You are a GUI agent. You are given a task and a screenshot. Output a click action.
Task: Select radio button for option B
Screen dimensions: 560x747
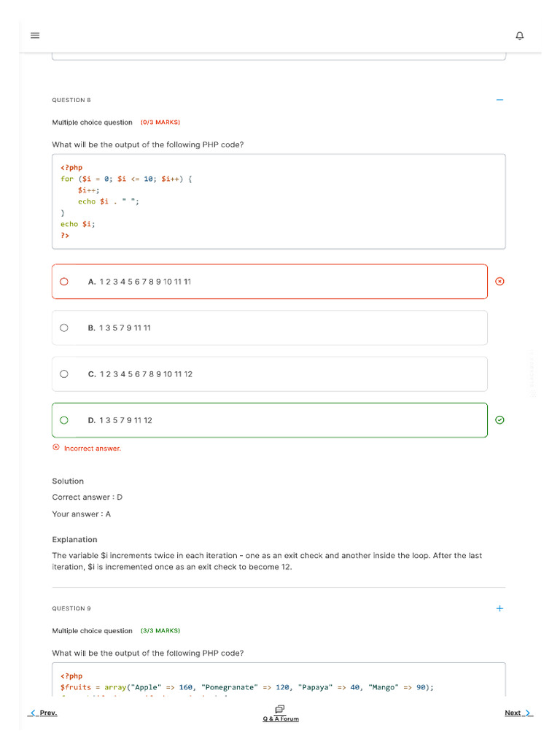coord(64,328)
